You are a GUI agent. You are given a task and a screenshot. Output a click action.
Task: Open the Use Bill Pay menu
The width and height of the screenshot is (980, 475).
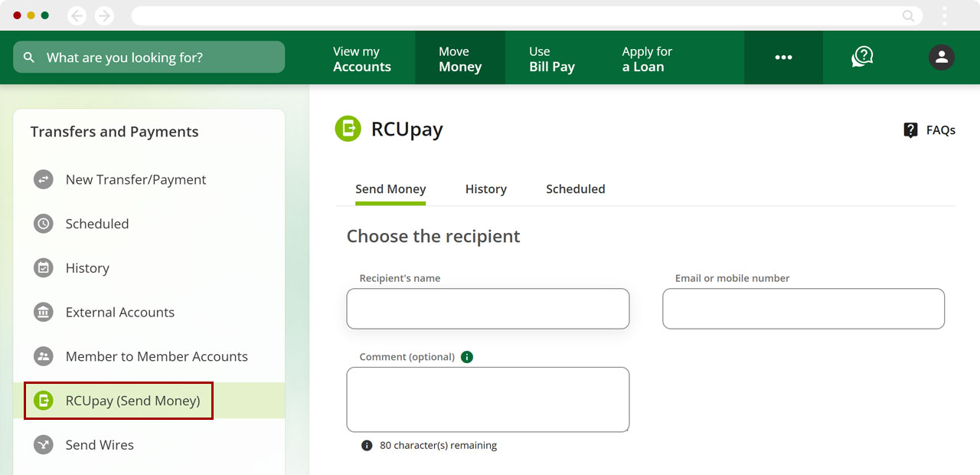click(552, 59)
